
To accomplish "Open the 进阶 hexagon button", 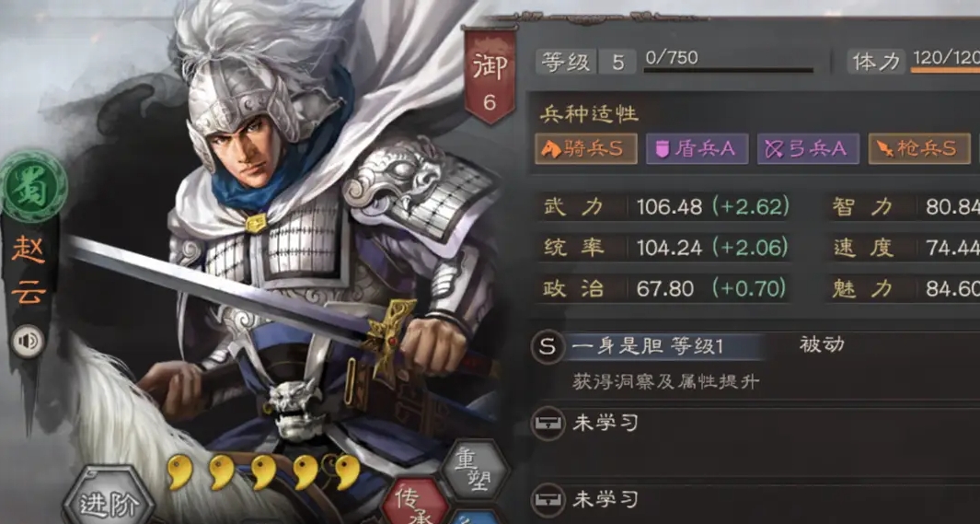I will point(109,500).
